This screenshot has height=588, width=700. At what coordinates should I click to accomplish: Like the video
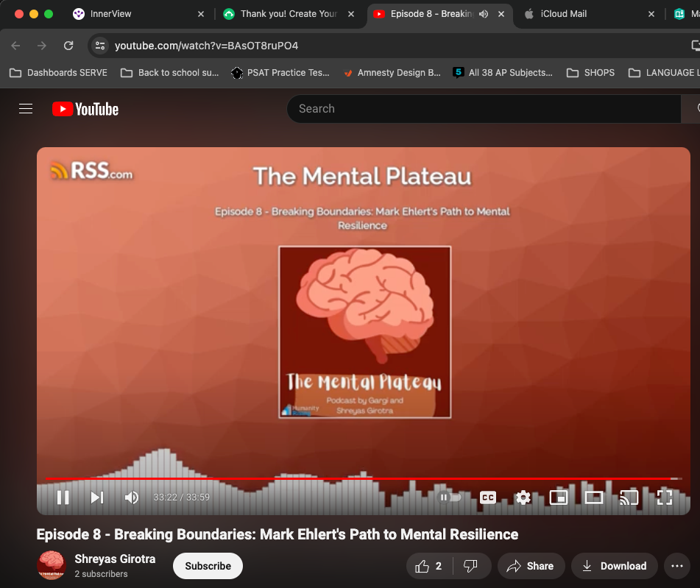pyautogui.click(x=428, y=566)
